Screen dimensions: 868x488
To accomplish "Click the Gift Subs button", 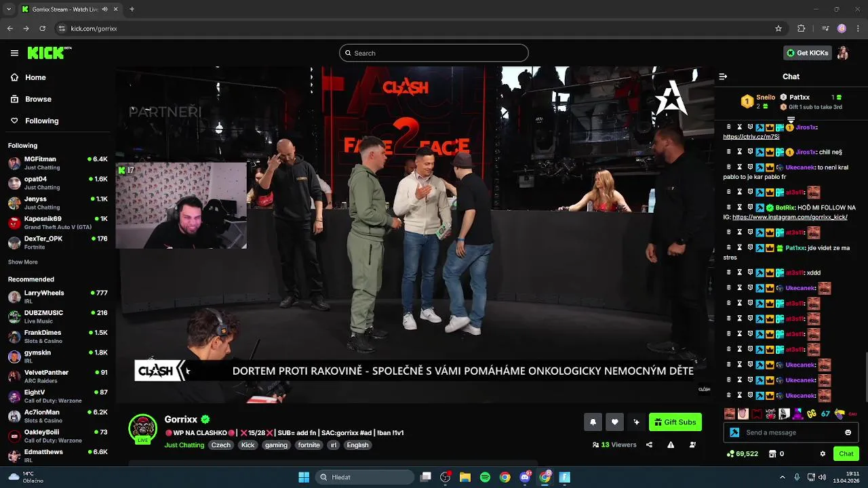I will [675, 422].
